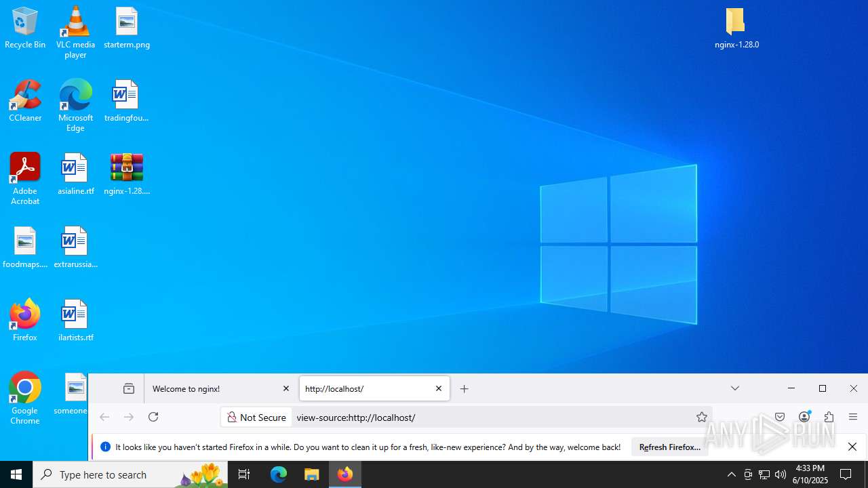This screenshot has height=488, width=868.
Task: Click Firefox taskbar button
Action: pyautogui.click(x=345, y=474)
